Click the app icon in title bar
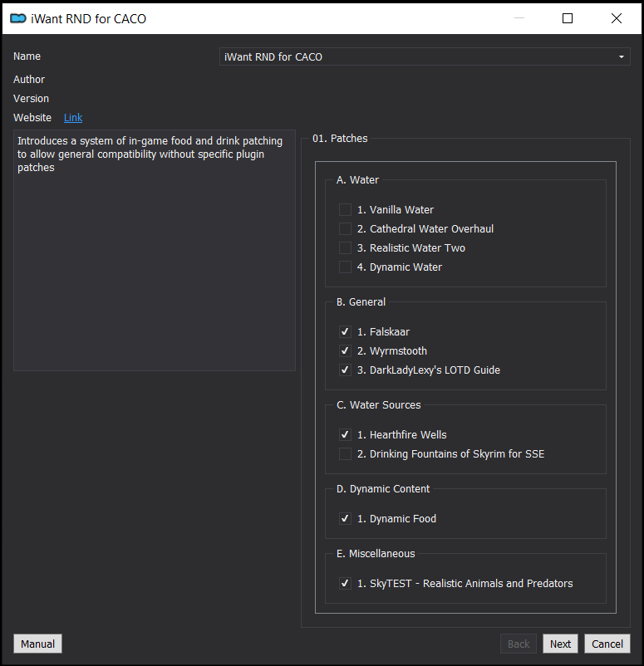The height and width of the screenshot is (666, 644). tap(17, 19)
